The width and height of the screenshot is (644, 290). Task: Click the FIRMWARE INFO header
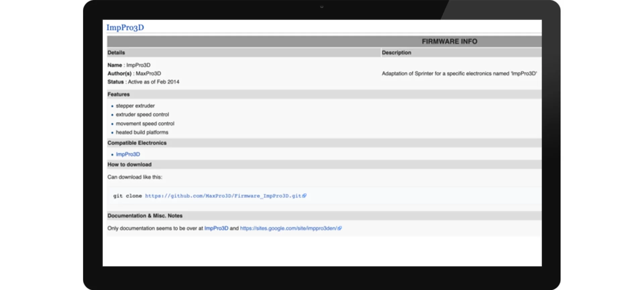click(x=449, y=42)
